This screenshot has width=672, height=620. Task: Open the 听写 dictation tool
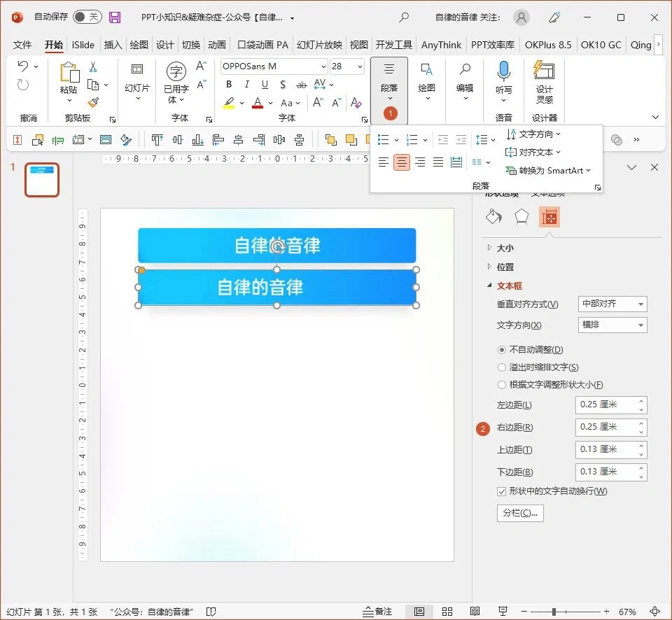point(503,77)
